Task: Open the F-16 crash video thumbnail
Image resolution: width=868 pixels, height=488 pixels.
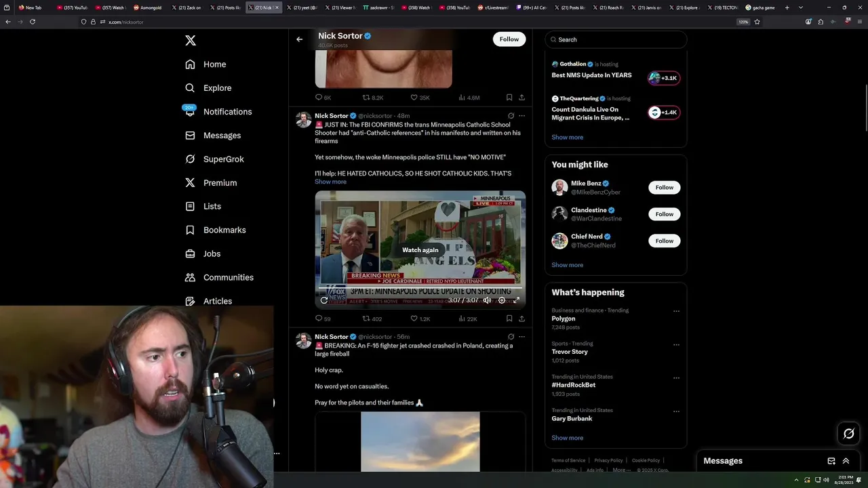Action: pyautogui.click(x=420, y=441)
